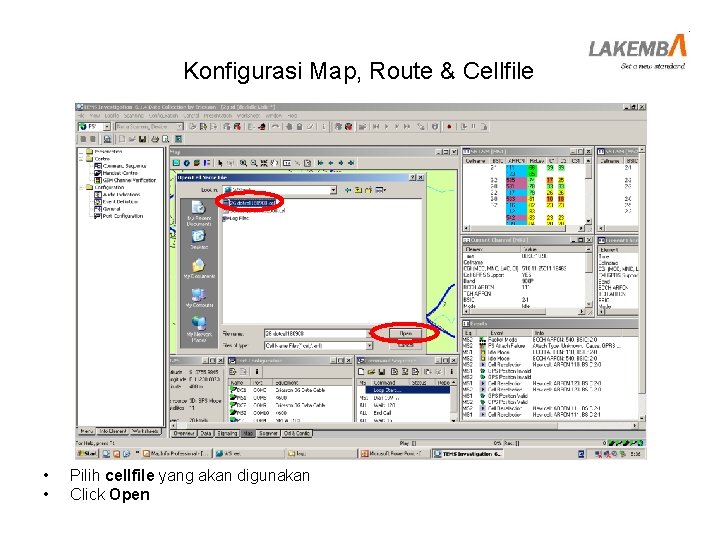Open the Views menu icon in dialog
This screenshot has width=720, height=540.
pyautogui.click(x=381, y=190)
